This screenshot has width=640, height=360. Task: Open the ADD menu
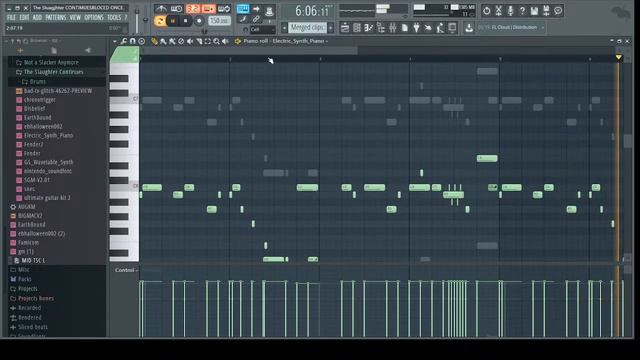point(37,18)
